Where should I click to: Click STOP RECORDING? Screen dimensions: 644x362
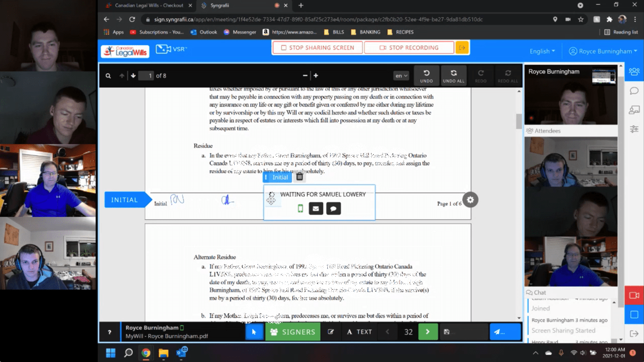[x=409, y=48]
